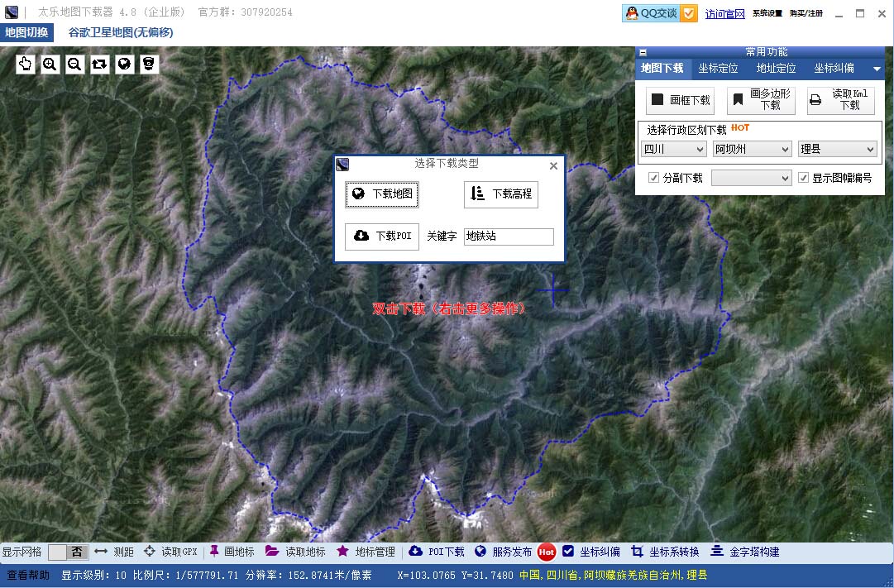Activate the zoom out magnifier tool
The image size is (894, 588).
point(74,64)
